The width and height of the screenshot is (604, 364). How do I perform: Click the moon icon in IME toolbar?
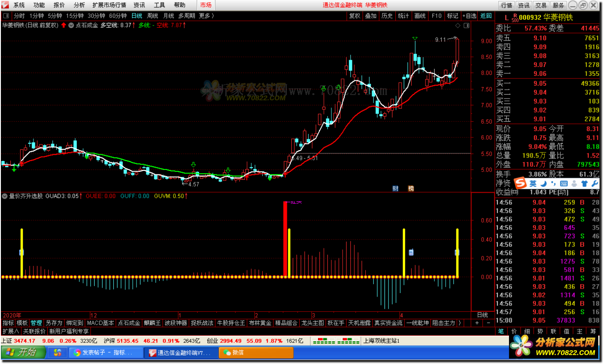[544, 184]
